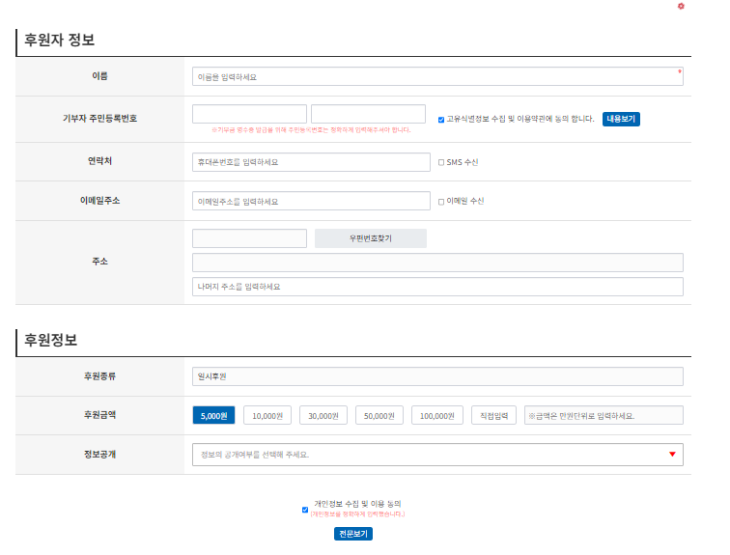Select the 5,000원 donation amount
Viewport: 730px width, 555px height.
tap(214, 415)
